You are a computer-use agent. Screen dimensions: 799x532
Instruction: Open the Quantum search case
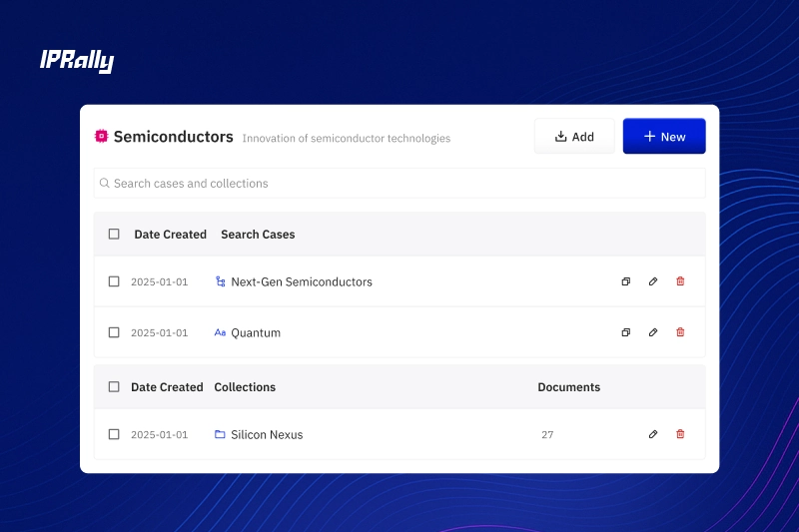[256, 332]
